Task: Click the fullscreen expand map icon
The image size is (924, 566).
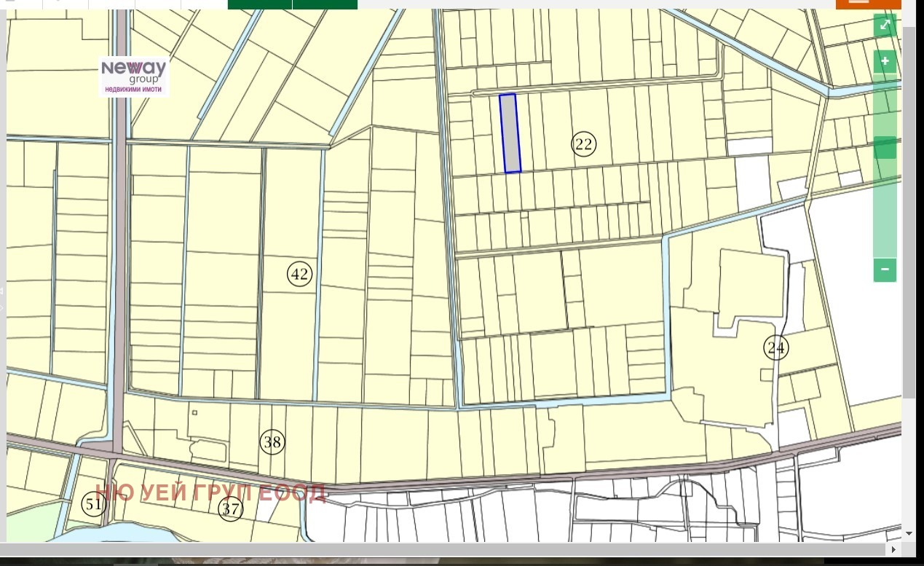Action: (x=885, y=25)
